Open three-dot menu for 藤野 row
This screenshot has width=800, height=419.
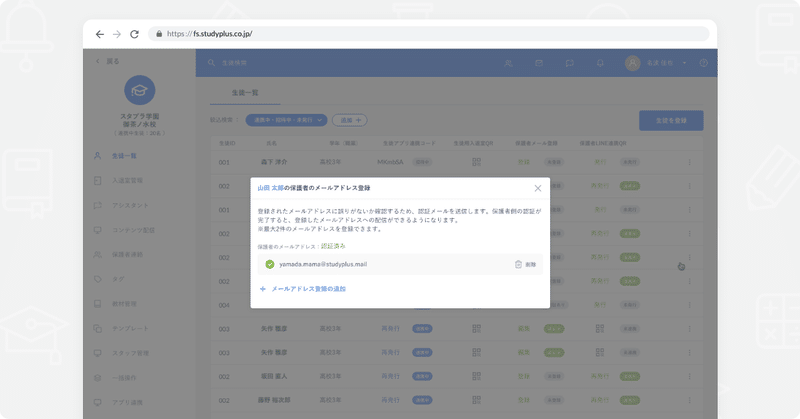tap(689, 400)
